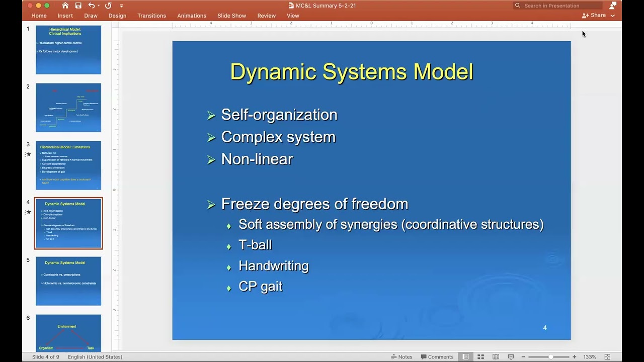Save the presentation with the floppy disk icon

pos(78,6)
